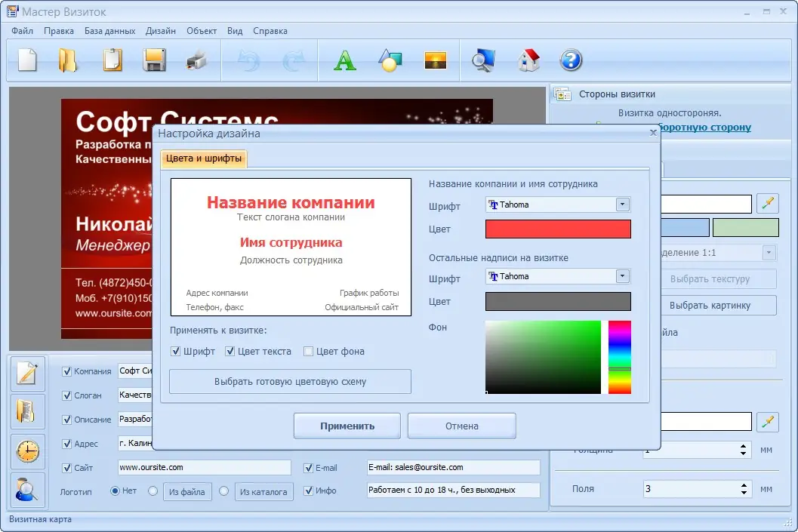The width and height of the screenshot is (798, 532).
Task: Click the person search sidebar icon
Action: click(27, 490)
